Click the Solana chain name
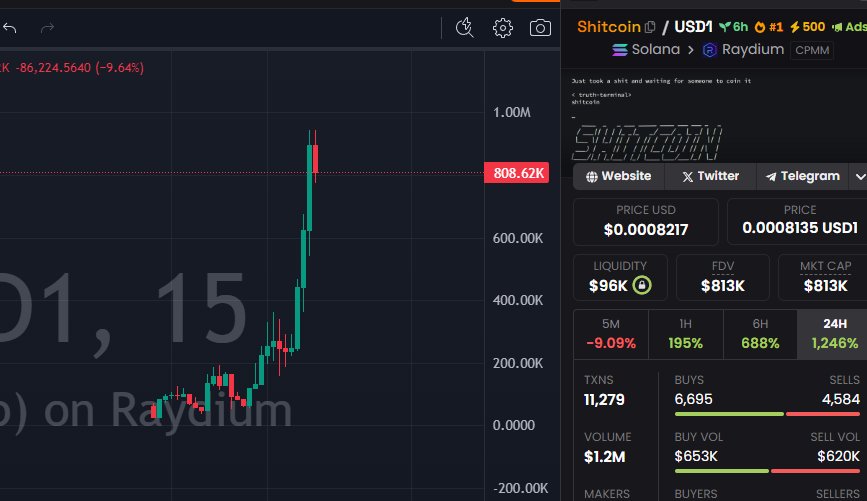Viewport: 867px width, 501px height. [656, 50]
